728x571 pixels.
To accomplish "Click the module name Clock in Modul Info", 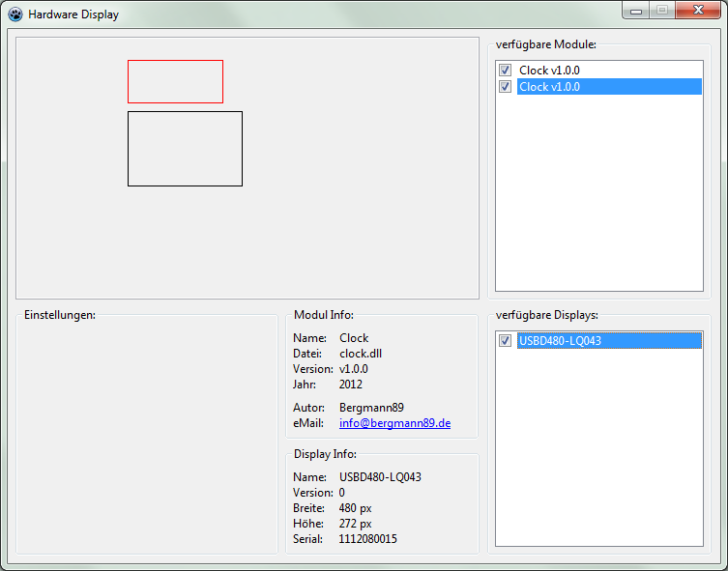I will 354,338.
